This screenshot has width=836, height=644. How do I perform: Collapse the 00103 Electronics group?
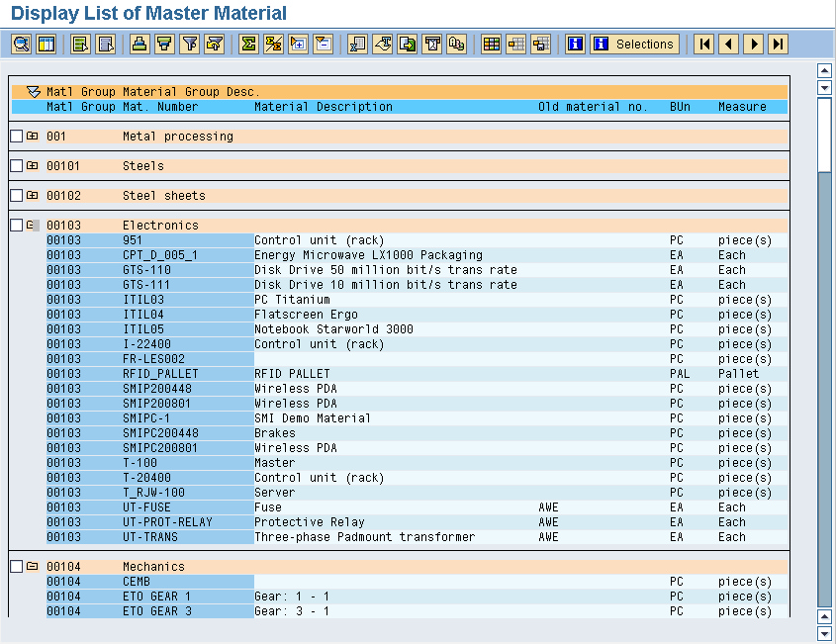[x=31, y=225]
